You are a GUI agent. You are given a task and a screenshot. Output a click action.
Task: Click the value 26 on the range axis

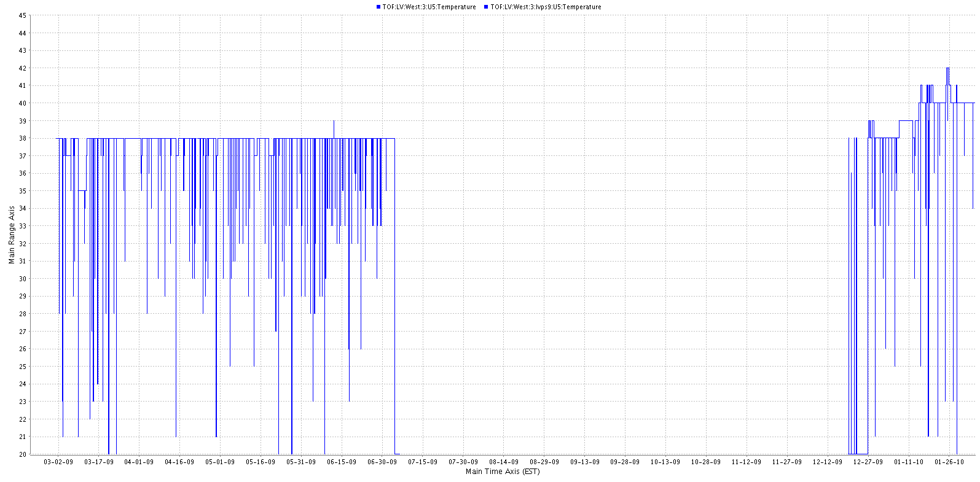tap(22, 349)
